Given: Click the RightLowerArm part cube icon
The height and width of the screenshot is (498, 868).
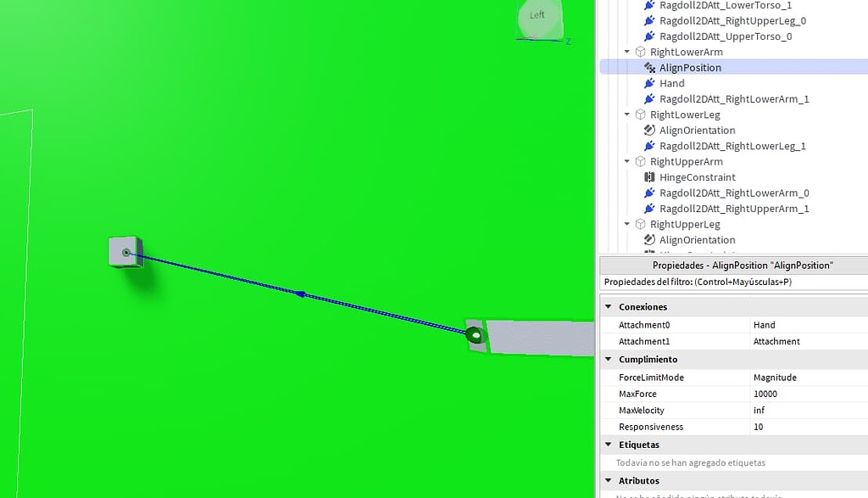Looking at the screenshot, I should pos(641,52).
